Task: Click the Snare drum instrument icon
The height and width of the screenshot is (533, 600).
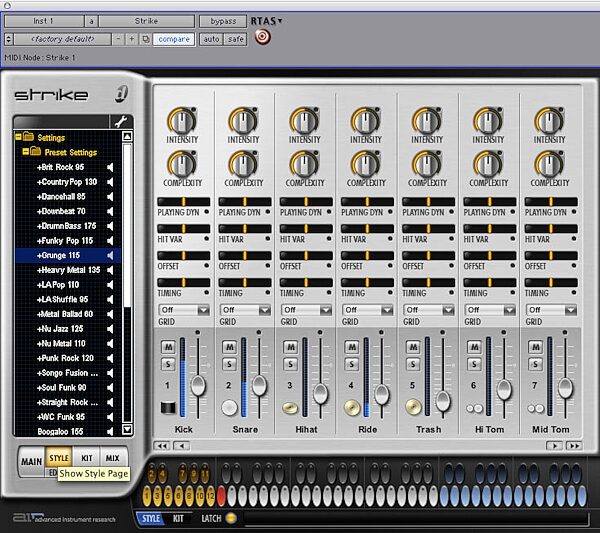Action: pos(229,407)
